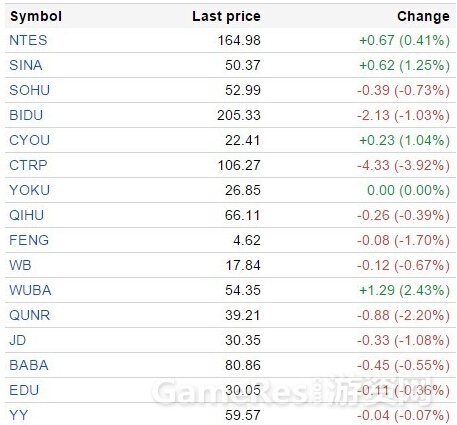457x425 pixels.
Task: Open the BABA stock link
Action: click(x=29, y=365)
